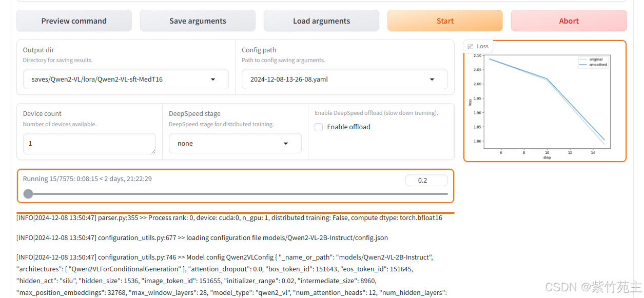Image resolution: width=644 pixels, height=298 pixels.
Task: Save the current arguments
Action: [x=198, y=21]
